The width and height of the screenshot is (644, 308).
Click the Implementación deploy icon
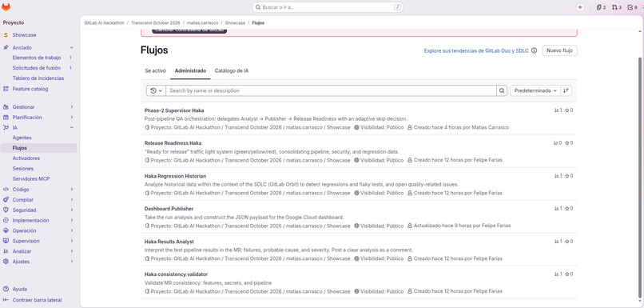[x=6, y=220]
